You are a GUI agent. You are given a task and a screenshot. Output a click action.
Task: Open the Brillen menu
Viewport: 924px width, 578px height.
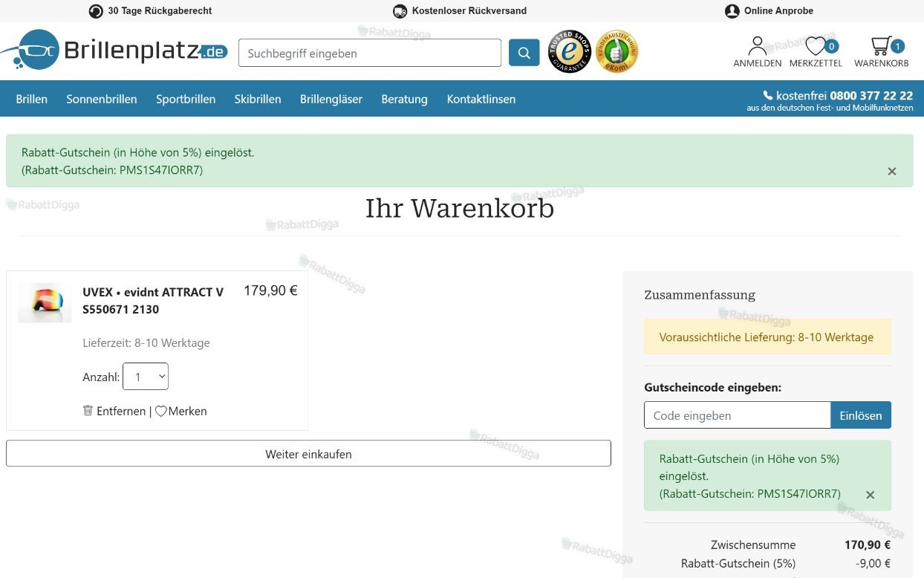point(31,99)
